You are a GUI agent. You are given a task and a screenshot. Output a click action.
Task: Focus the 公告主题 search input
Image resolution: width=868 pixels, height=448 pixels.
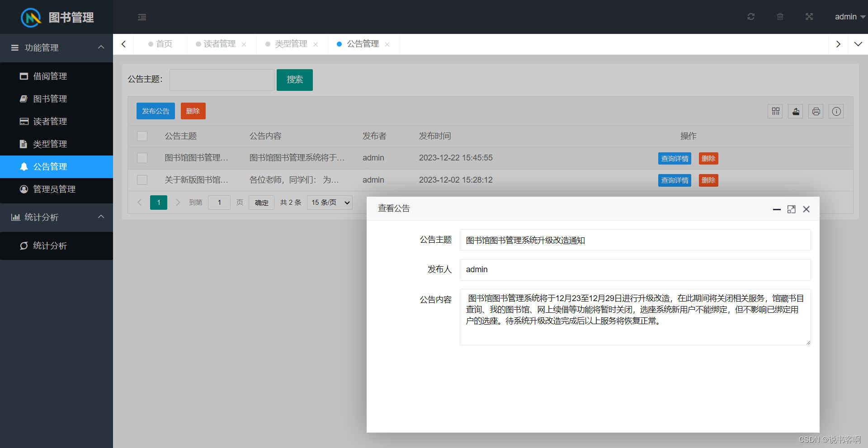(x=222, y=80)
